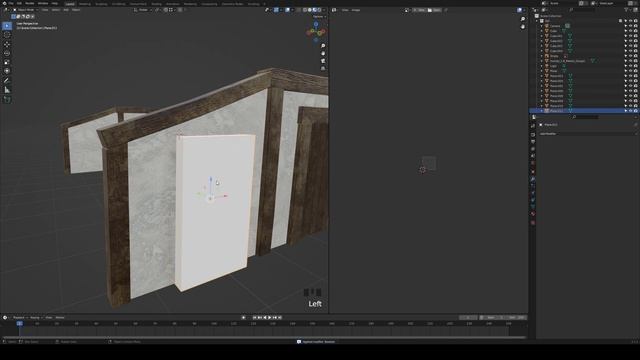Select the Measure tool
The width and height of the screenshot is (640, 360).
tap(7, 90)
